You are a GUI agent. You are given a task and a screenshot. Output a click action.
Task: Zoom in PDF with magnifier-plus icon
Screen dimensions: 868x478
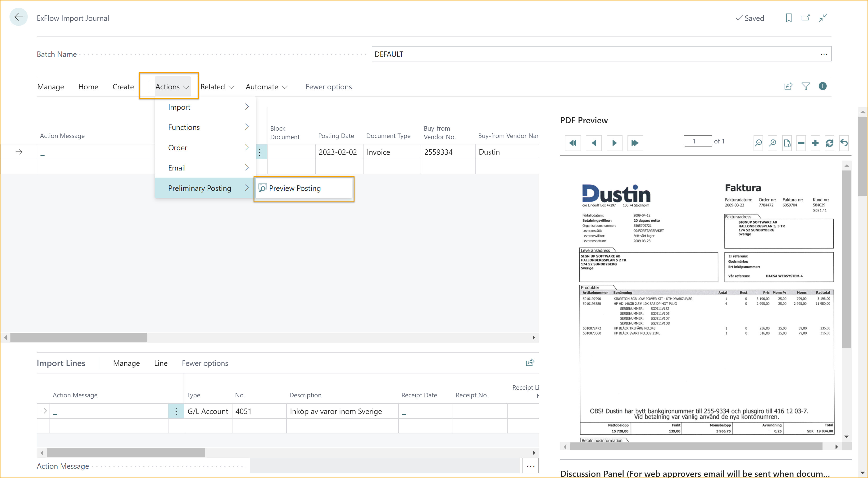pos(772,143)
